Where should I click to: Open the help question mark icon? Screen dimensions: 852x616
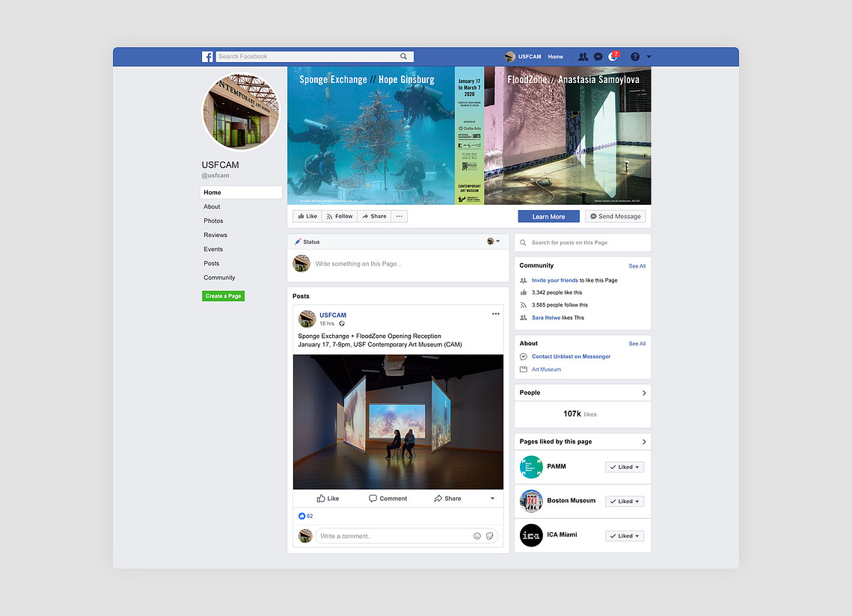634,57
